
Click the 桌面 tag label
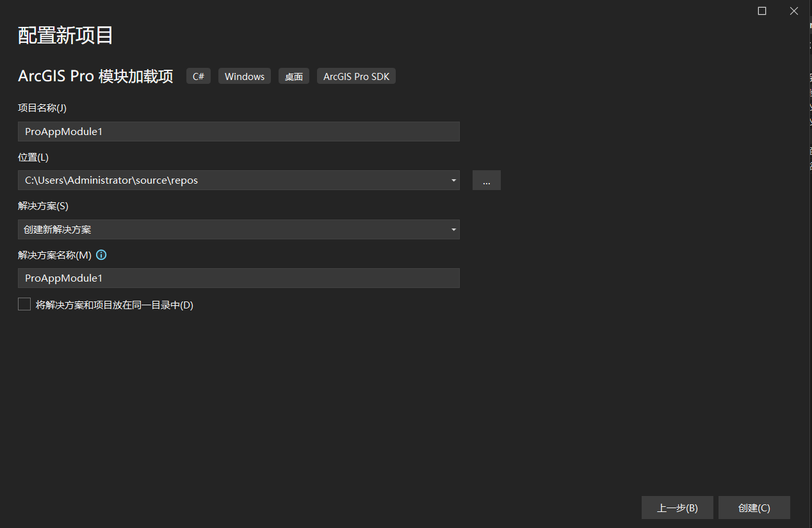294,76
